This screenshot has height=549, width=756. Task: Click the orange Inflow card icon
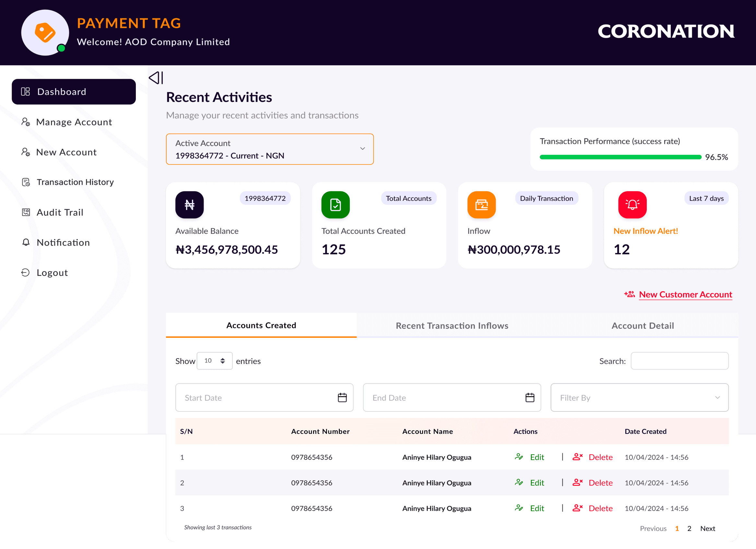coord(481,205)
